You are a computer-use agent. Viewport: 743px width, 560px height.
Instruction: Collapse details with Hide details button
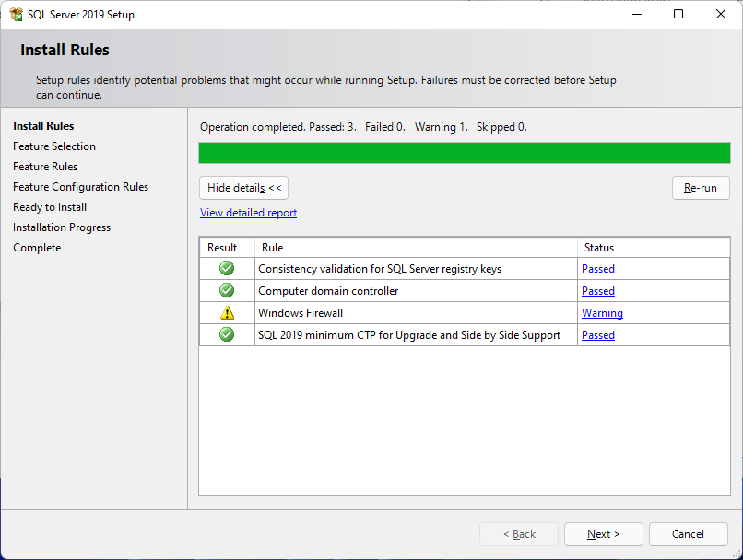pyautogui.click(x=243, y=188)
